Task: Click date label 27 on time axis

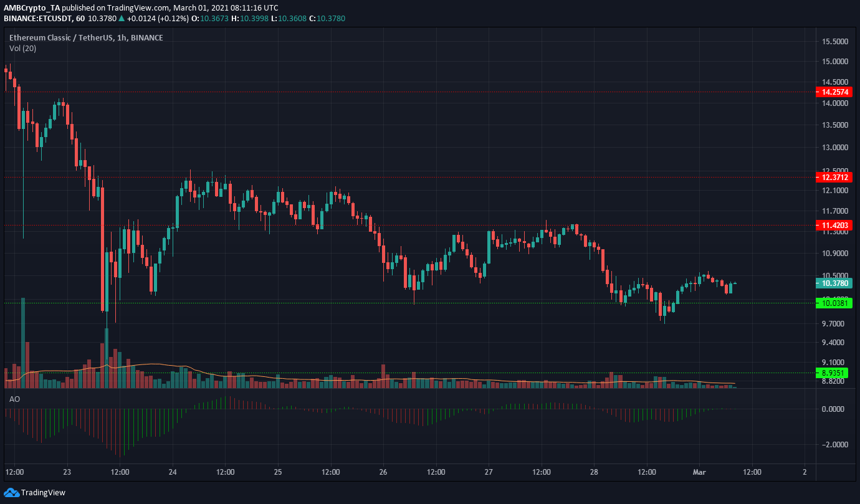Action: point(489,472)
